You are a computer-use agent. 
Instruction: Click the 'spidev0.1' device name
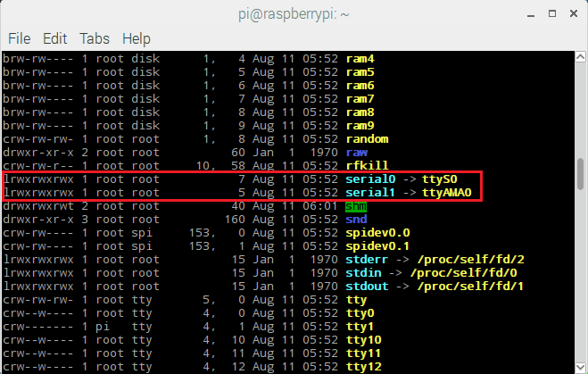pyautogui.click(x=377, y=246)
